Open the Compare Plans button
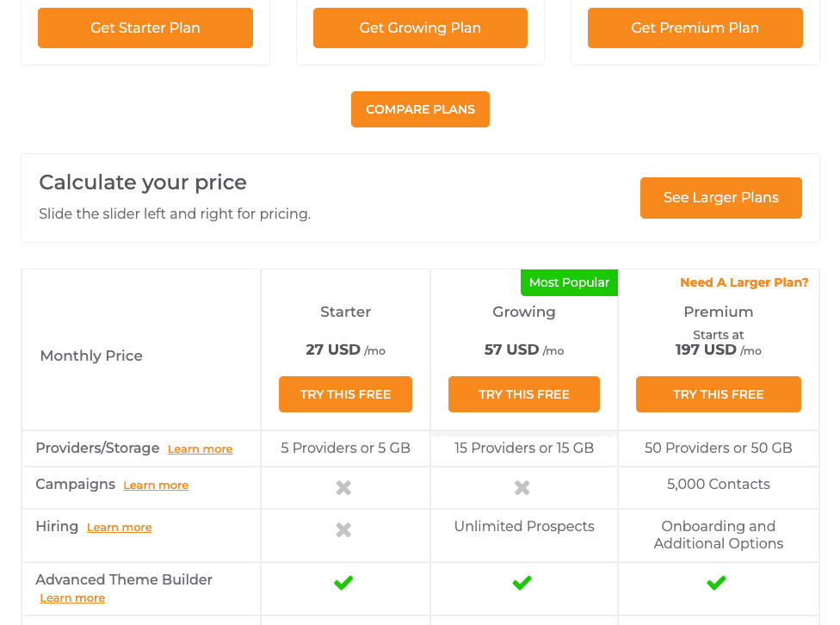Viewport: 840px width, 625px height. 420,109
